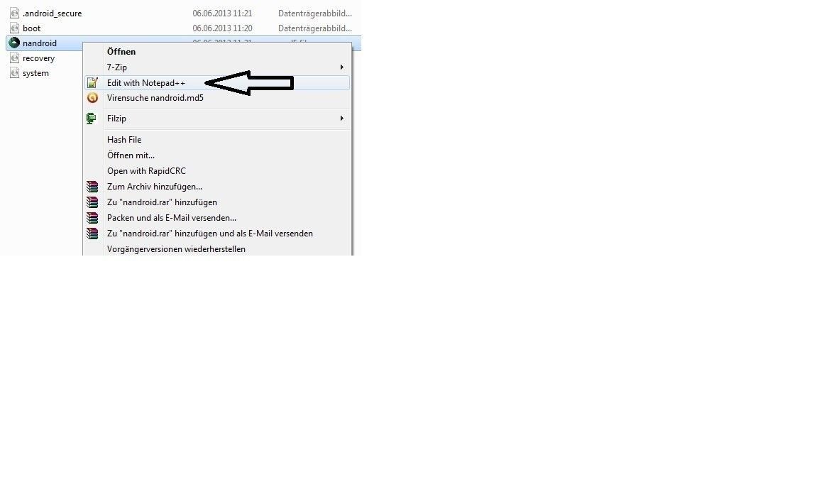Click the date 06.06.2013 11:21 of .android_secure
The image size is (819, 504).
[x=223, y=13]
